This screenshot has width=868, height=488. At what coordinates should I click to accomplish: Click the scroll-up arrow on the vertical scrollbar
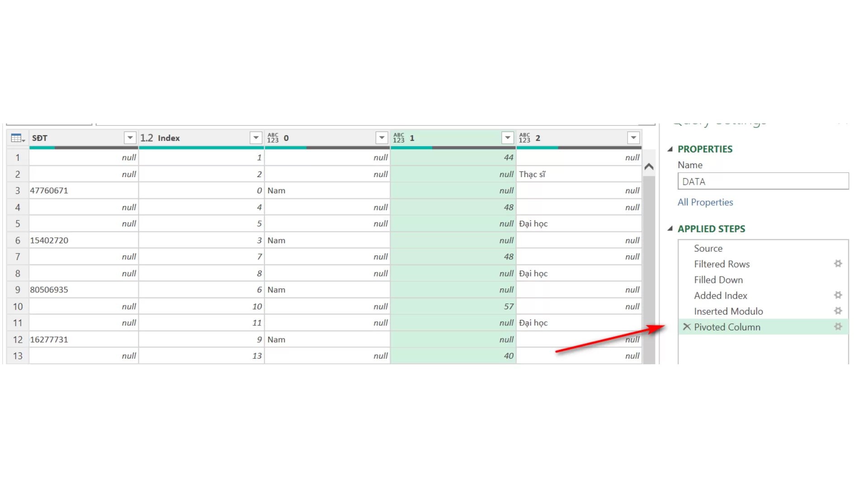(x=649, y=166)
